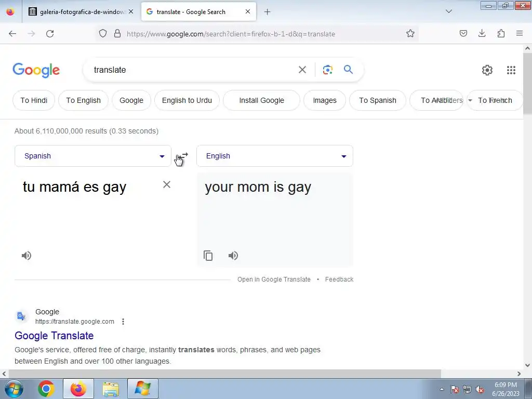Screen dimensions: 532x399
Task: Open the Google Translate result title
Action: (x=54, y=336)
